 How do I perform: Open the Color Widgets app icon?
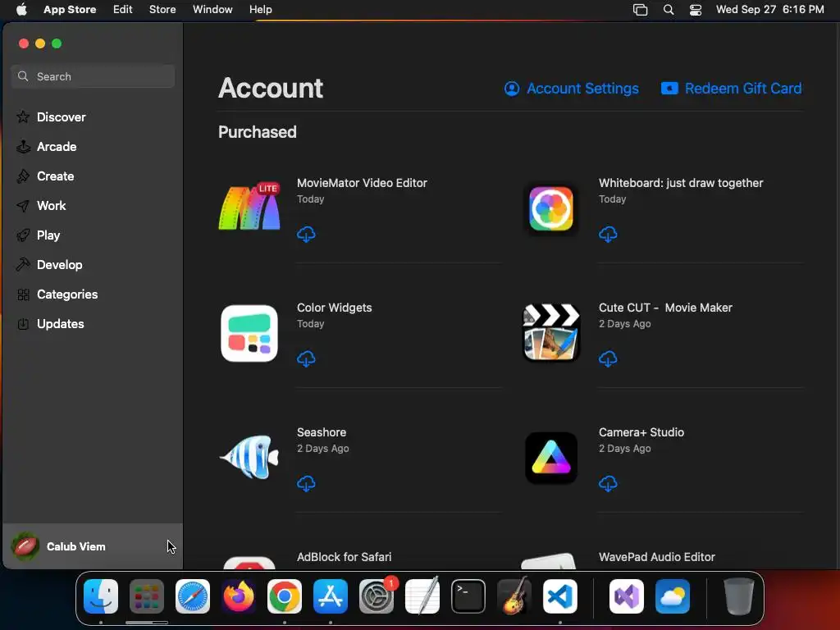(249, 333)
